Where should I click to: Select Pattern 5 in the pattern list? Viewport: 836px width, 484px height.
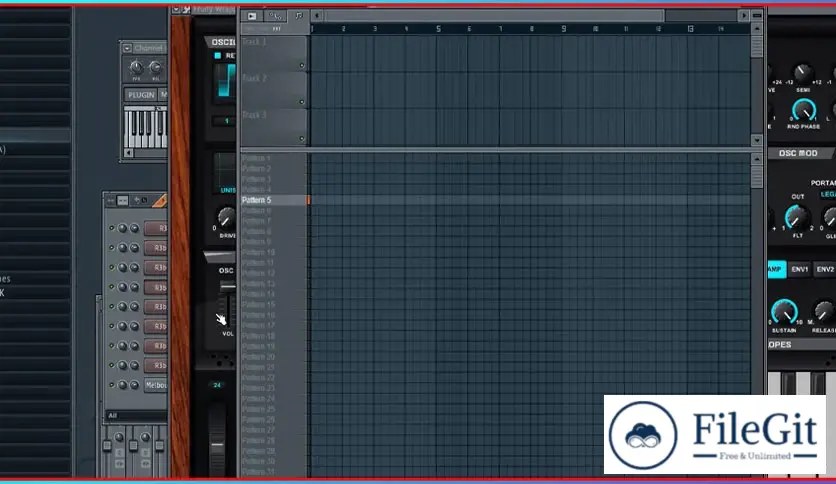275,200
